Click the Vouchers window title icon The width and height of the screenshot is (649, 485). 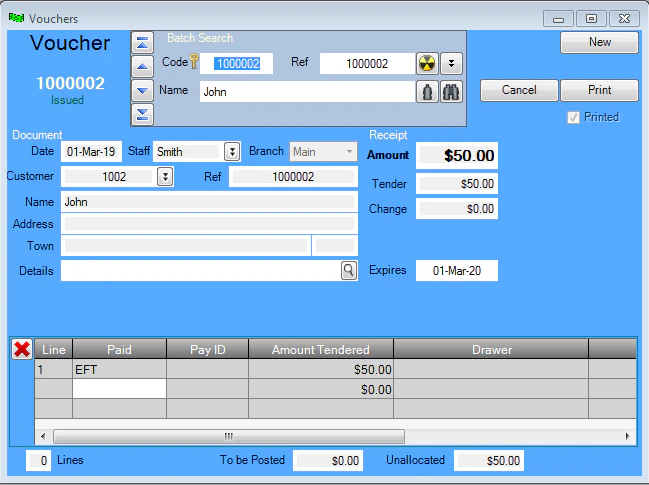(x=16, y=18)
